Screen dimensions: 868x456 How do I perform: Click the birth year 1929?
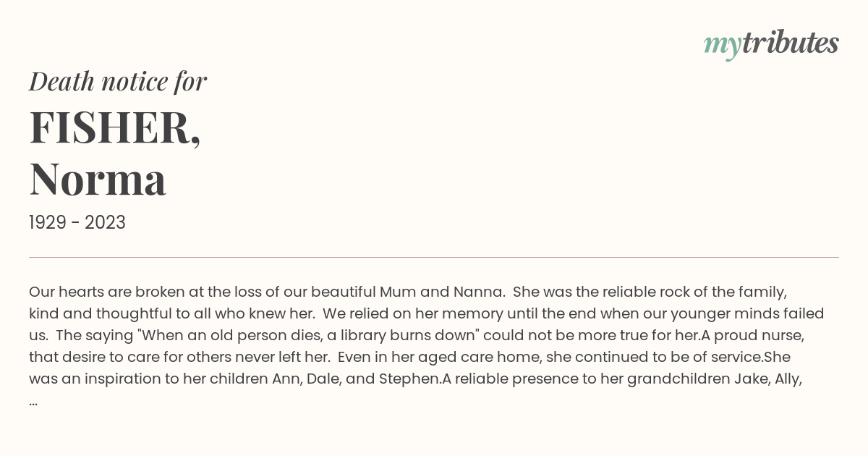47,223
